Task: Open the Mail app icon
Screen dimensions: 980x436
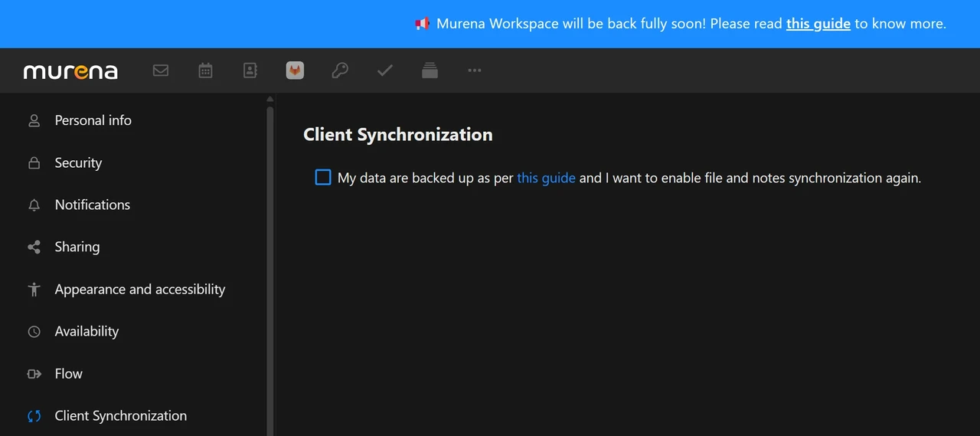Action: tap(161, 70)
